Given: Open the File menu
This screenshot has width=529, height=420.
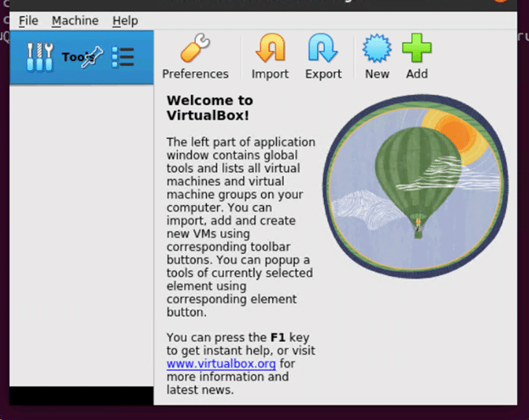Looking at the screenshot, I should pyautogui.click(x=28, y=21).
